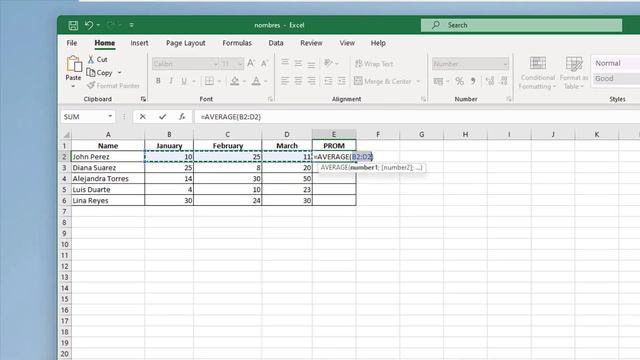The width and height of the screenshot is (640, 360).
Task: Click formula bar with =AVERAGE(B2:D2)
Action: [417, 117]
